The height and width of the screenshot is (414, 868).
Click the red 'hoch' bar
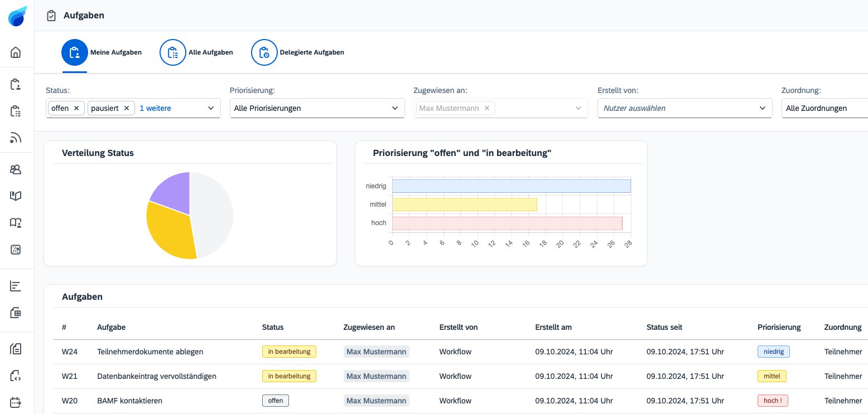pyautogui.click(x=507, y=223)
